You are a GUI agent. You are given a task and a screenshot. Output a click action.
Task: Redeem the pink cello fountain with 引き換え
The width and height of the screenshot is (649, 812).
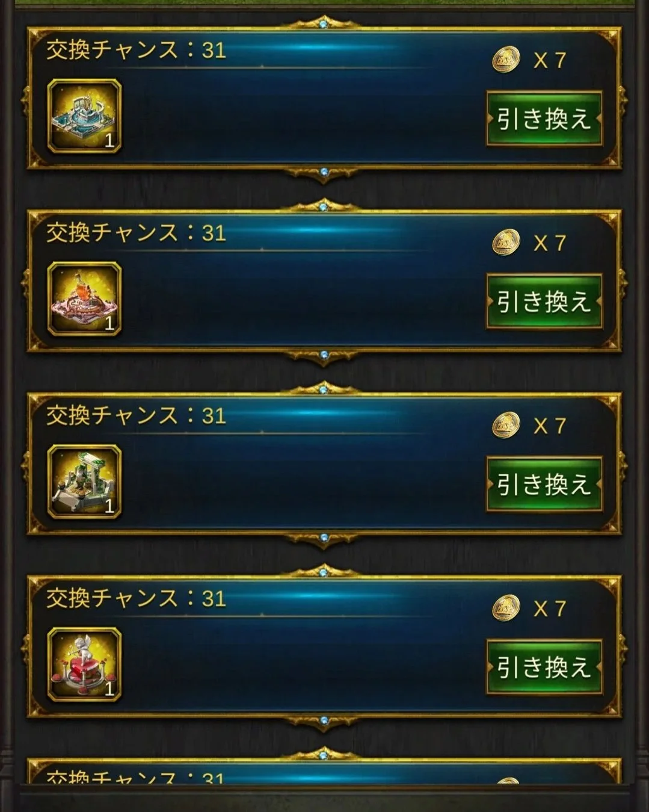pyautogui.click(x=544, y=302)
